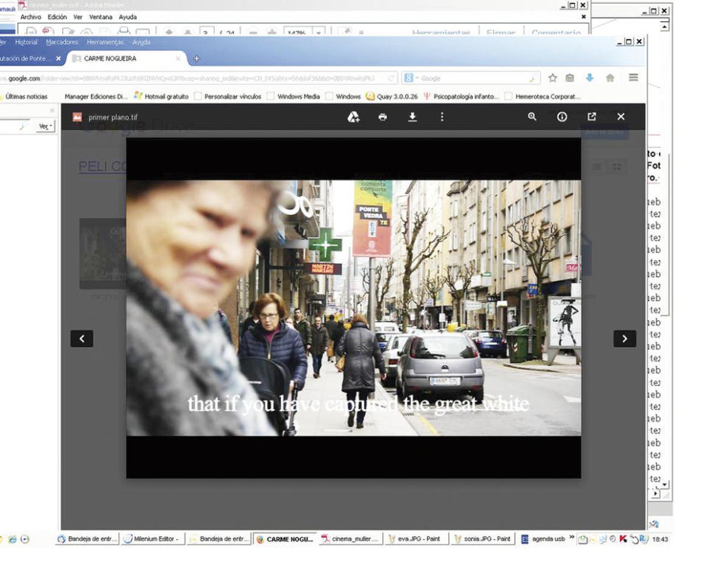This screenshot has height=582, width=728.
Task: Close the Diputación de Ponte... tab
Action: click(x=58, y=59)
